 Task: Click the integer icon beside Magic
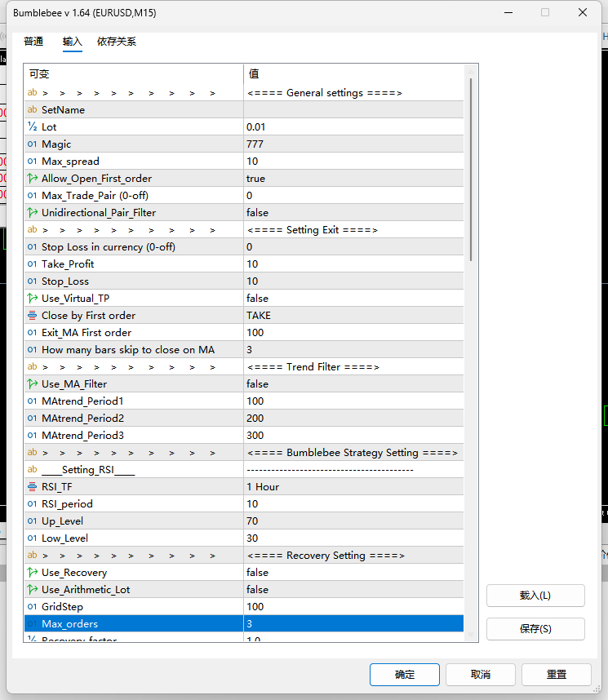[32, 144]
